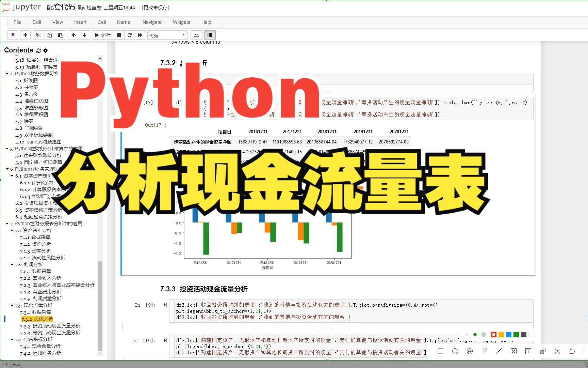Save the notebook with the floppy-disk icon
The height and width of the screenshot is (368, 588).
(13, 35)
